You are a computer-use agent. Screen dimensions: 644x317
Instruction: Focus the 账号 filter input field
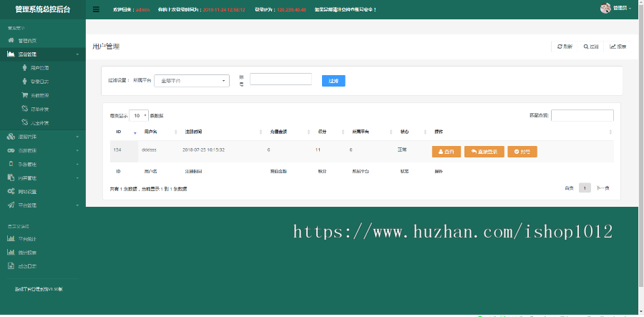pos(281,79)
